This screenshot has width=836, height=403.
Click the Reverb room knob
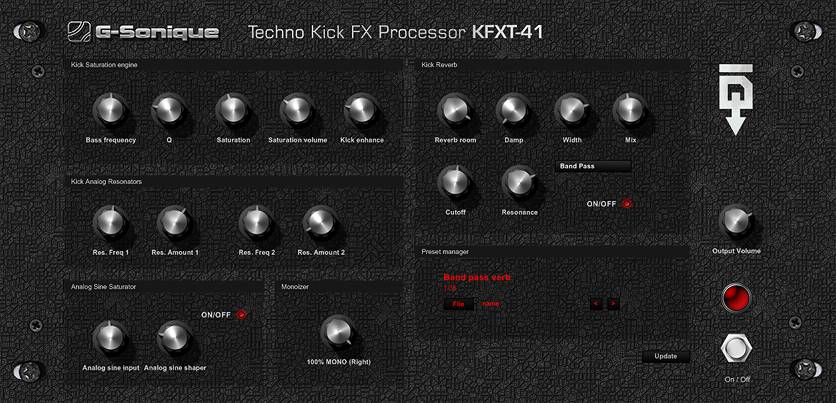tap(455, 110)
